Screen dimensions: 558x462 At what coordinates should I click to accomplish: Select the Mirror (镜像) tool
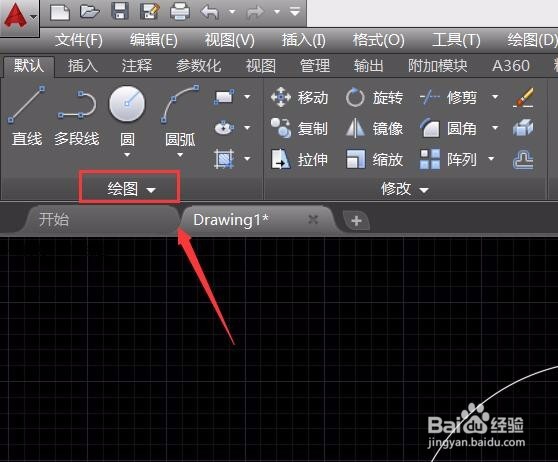click(x=374, y=128)
